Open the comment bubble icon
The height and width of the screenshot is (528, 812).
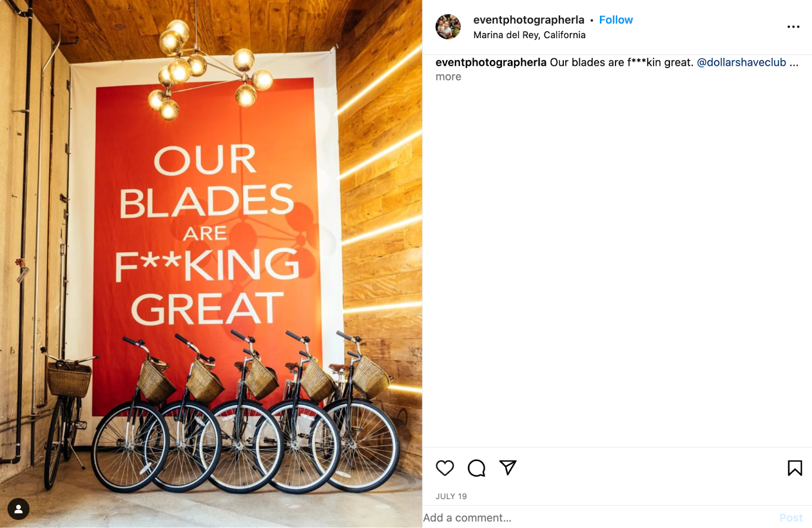pyautogui.click(x=477, y=468)
